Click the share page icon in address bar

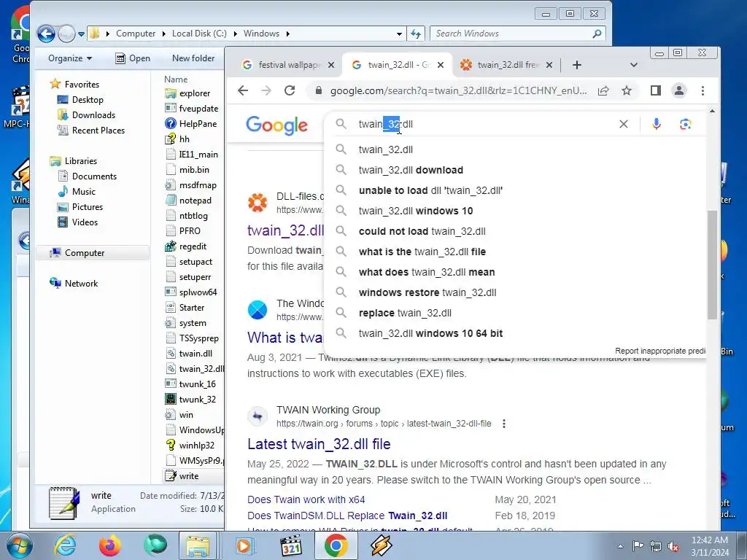click(x=603, y=90)
